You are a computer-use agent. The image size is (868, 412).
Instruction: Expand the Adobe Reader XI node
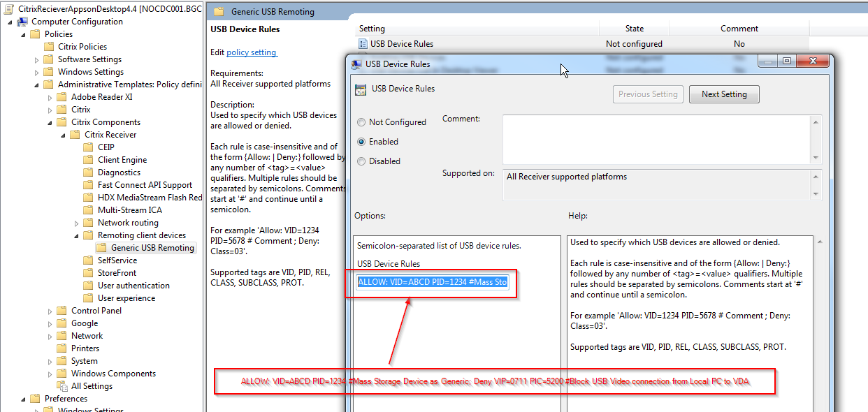point(50,98)
